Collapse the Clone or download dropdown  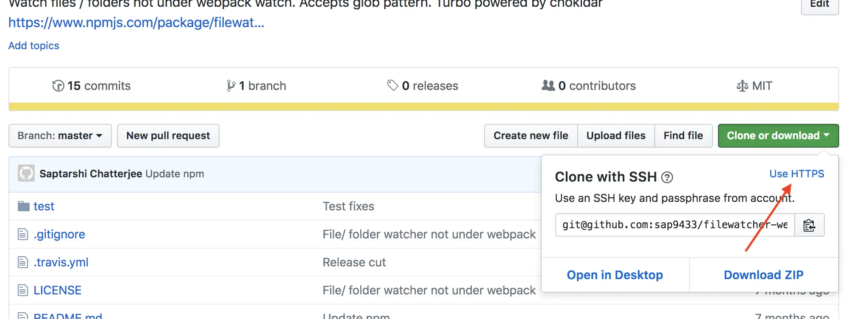(778, 136)
